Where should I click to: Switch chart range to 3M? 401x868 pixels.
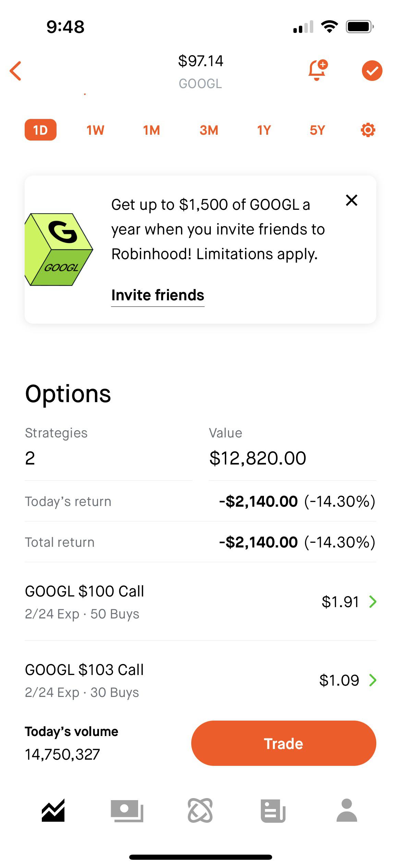click(209, 130)
